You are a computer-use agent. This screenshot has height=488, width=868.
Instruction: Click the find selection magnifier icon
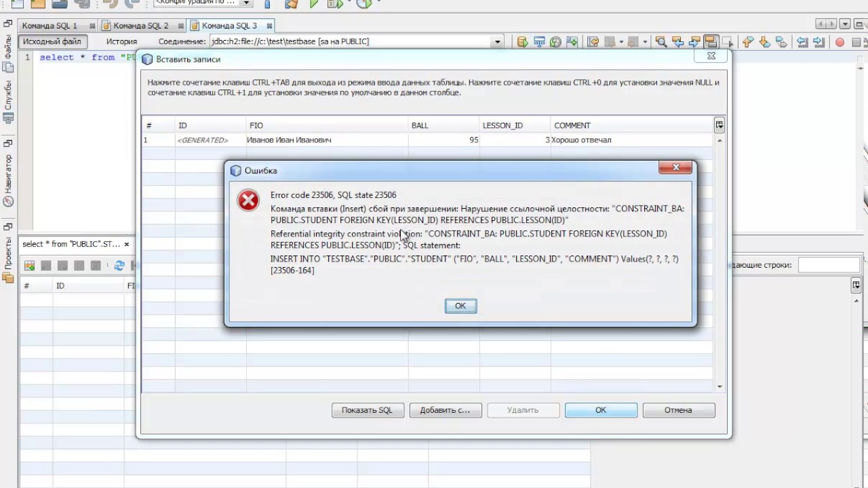point(660,42)
